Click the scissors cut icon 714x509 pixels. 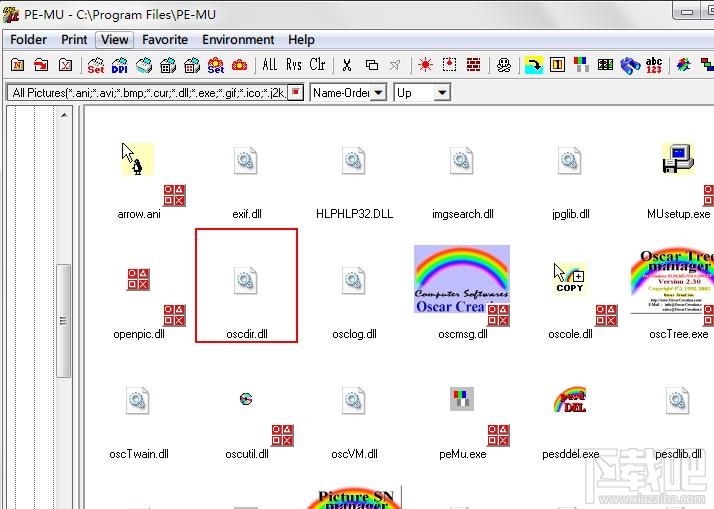coord(347,65)
